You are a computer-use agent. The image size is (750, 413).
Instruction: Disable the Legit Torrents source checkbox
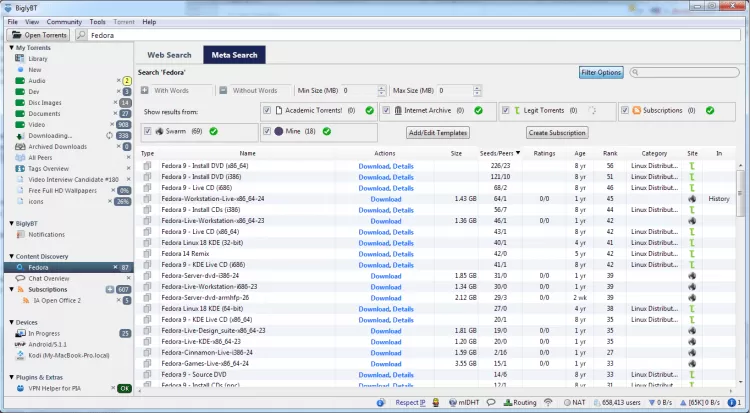tap(506, 110)
